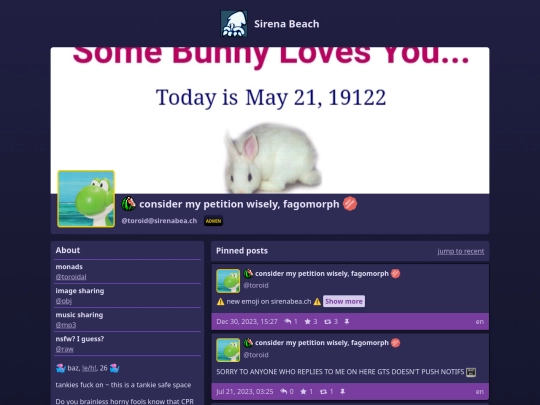Click the About section heading
This screenshot has width=540, height=405.
(x=68, y=250)
